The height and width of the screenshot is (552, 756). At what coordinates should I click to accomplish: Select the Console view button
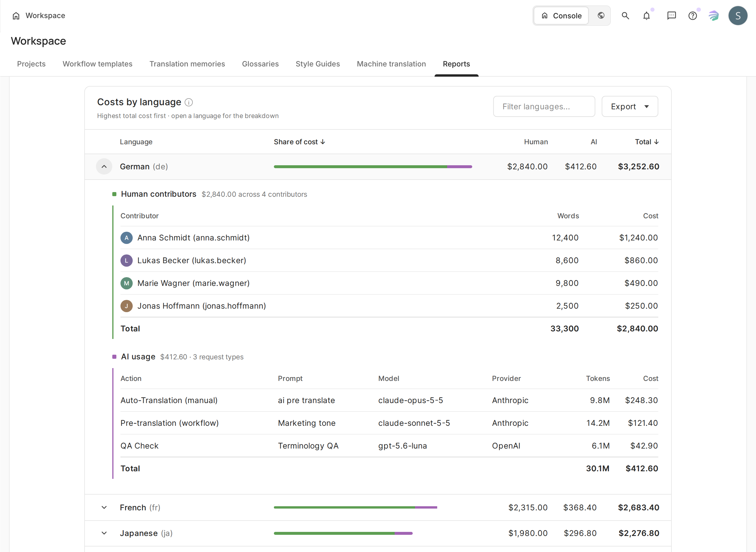561,16
